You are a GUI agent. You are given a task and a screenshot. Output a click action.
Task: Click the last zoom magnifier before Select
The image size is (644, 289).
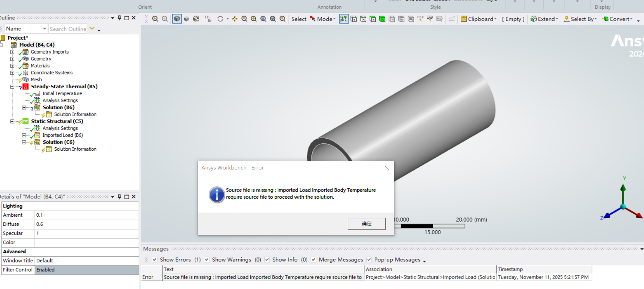(283, 19)
